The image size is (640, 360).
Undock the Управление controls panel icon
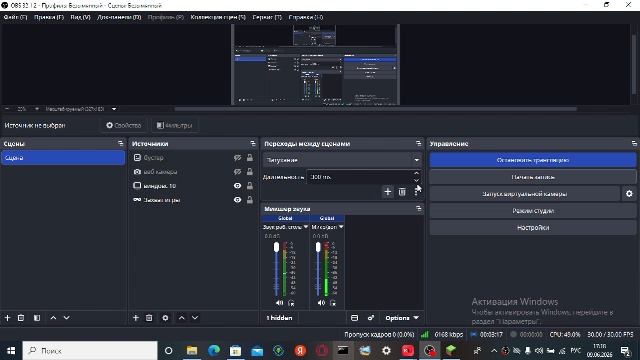634,143
